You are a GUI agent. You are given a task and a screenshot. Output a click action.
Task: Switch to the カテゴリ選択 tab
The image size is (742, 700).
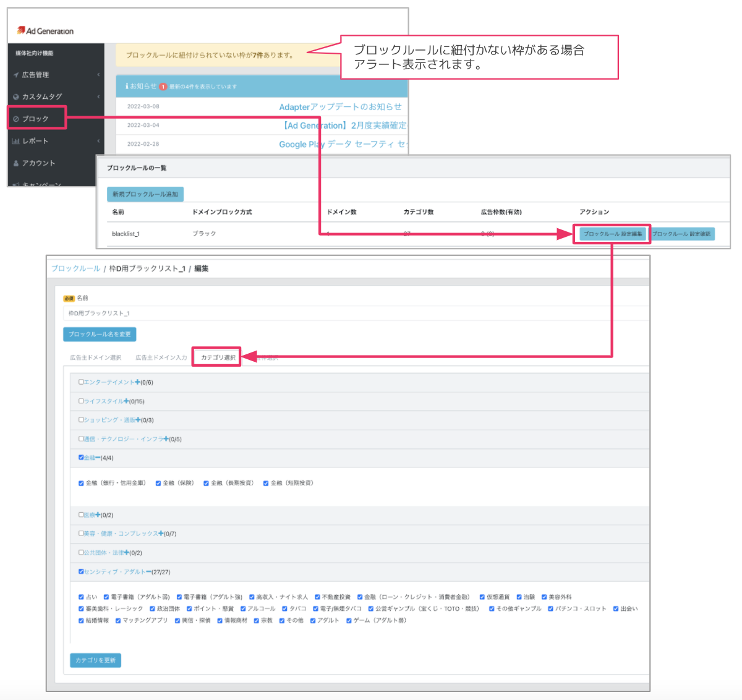pos(218,357)
